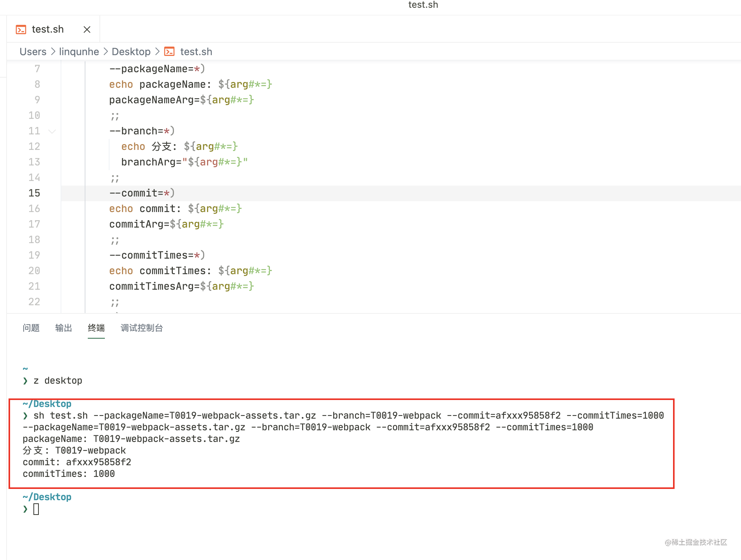Click the --branch=*) code line
The height and width of the screenshot is (560, 741).
[x=142, y=131]
